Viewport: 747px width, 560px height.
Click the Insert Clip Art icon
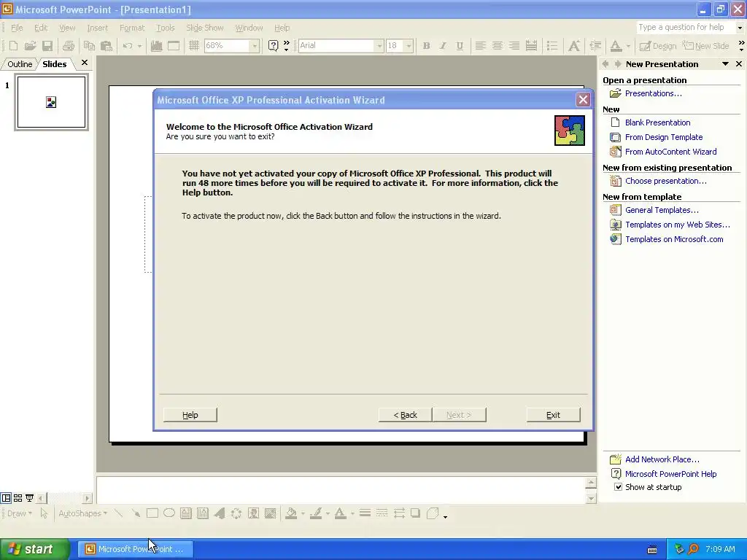253,513
